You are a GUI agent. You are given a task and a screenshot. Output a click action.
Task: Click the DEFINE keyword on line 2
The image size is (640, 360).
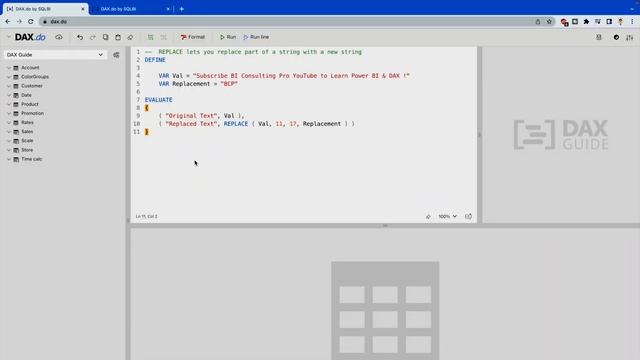point(155,60)
